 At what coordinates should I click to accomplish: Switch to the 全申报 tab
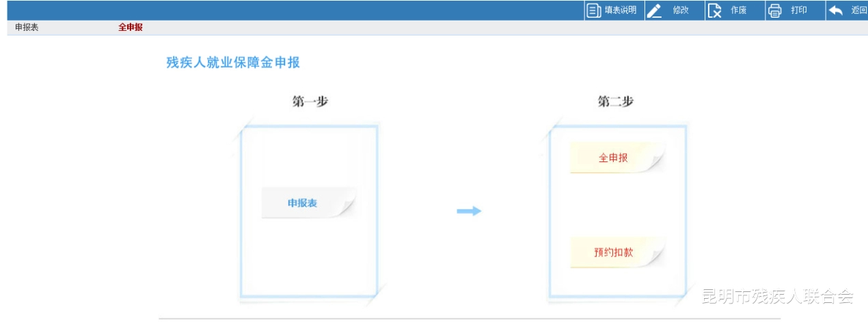[x=131, y=27]
